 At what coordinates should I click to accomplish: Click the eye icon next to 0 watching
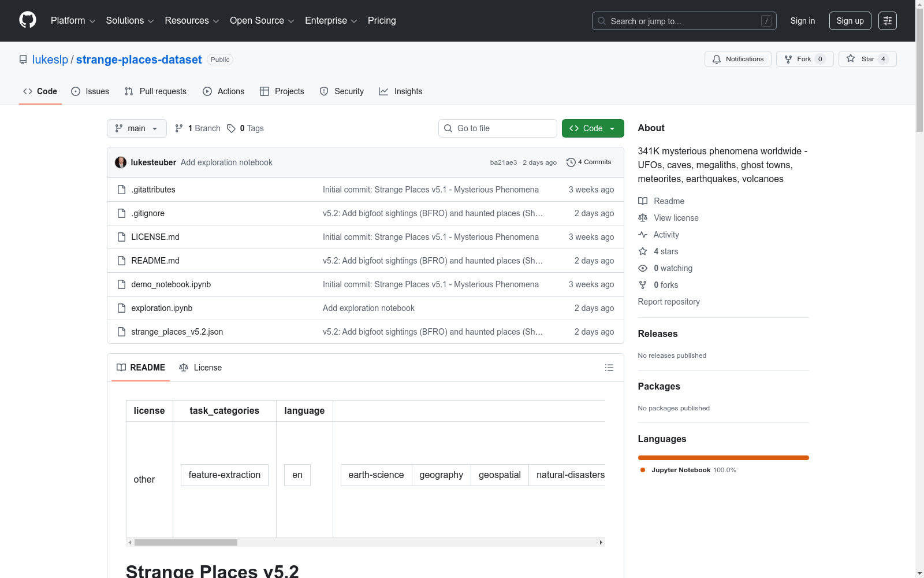(x=643, y=268)
